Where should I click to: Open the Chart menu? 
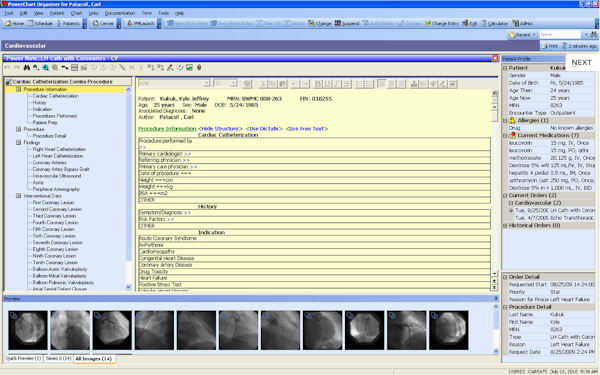[76, 13]
